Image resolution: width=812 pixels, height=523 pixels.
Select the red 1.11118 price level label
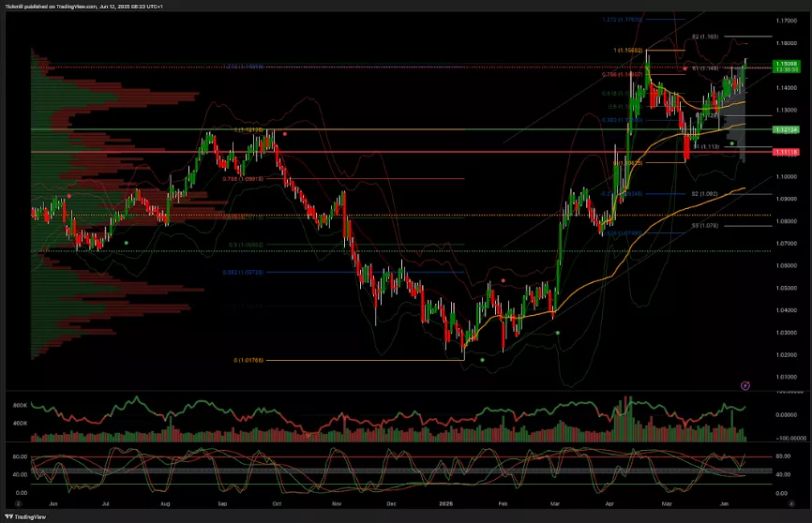click(x=785, y=152)
